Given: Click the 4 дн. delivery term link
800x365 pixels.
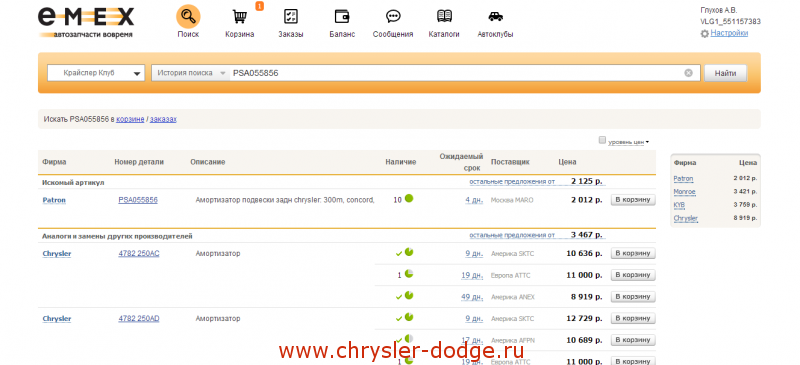Looking at the screenshot, I should click(474, 200).
